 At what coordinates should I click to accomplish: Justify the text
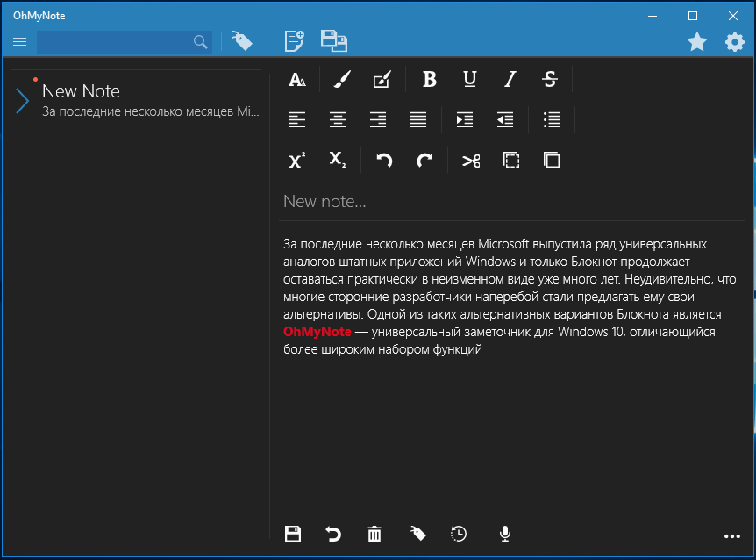[418, 119]
